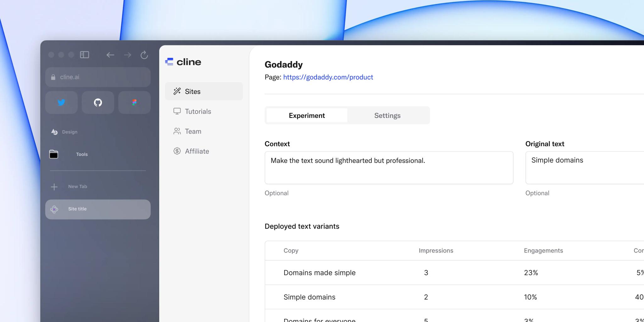The image size is (644, 322).
Task: Click the Copy column header
Action: coord(291,251)
